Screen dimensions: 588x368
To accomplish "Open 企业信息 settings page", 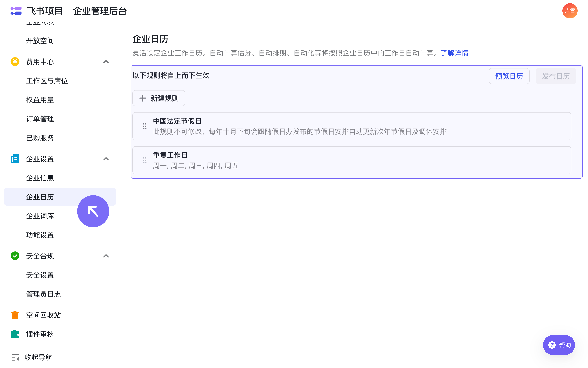I will 40,178.
